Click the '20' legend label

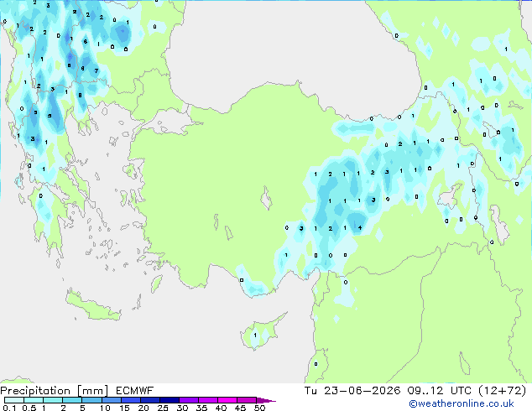pos(143,408)
